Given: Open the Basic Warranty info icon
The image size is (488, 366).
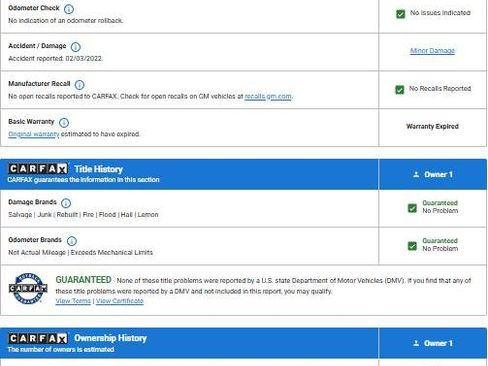Looking at the screenshot, I should click(x=64, y=123).
